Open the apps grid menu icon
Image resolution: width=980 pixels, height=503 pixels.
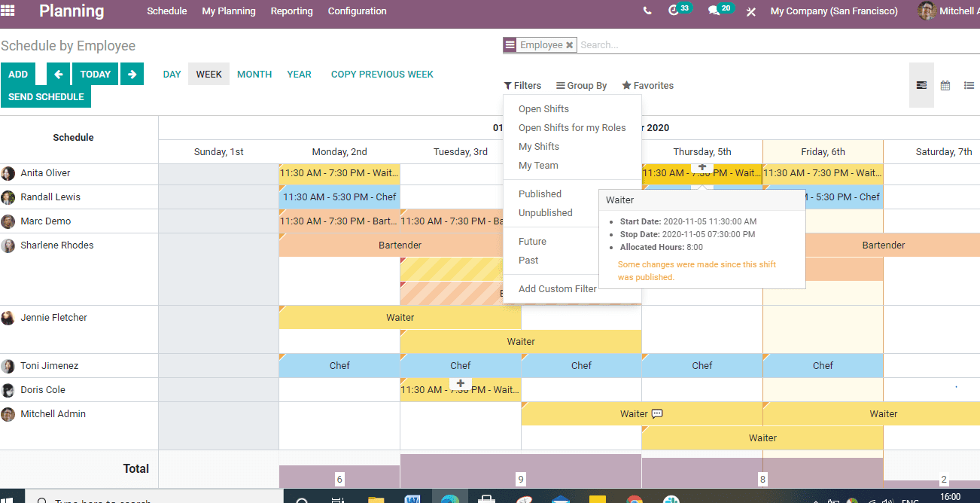click(x=8, y=11)
